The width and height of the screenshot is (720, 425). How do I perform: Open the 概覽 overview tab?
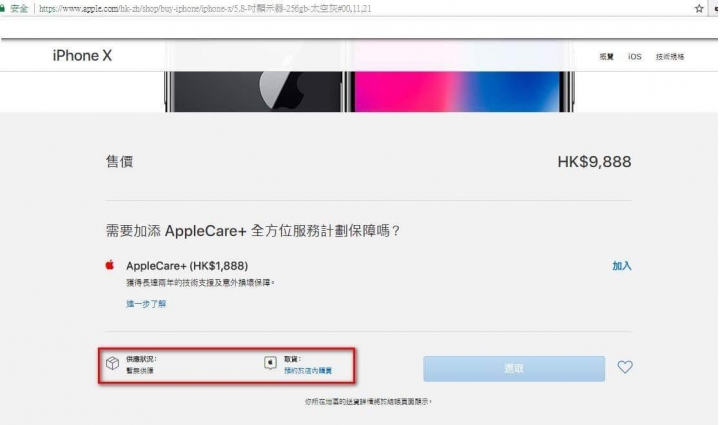607,56
